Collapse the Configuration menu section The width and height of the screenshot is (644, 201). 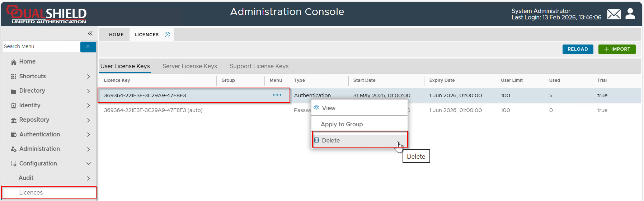[x=88, y=164]
